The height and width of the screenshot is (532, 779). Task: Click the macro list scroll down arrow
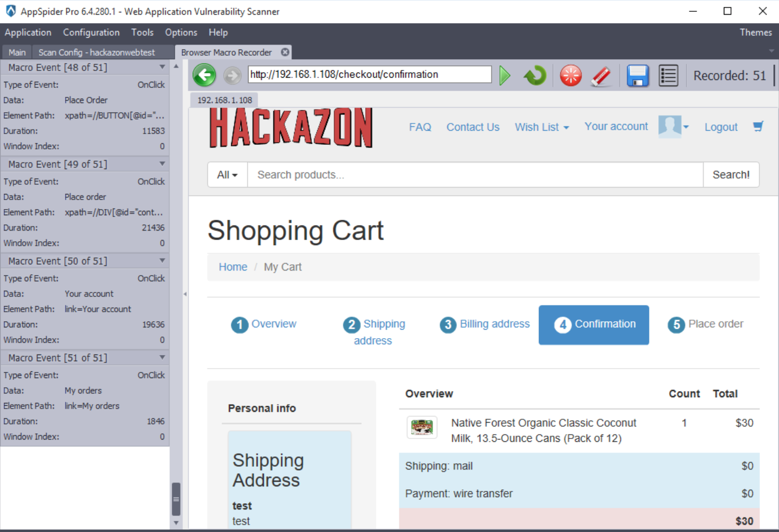(x=176, y=523)
